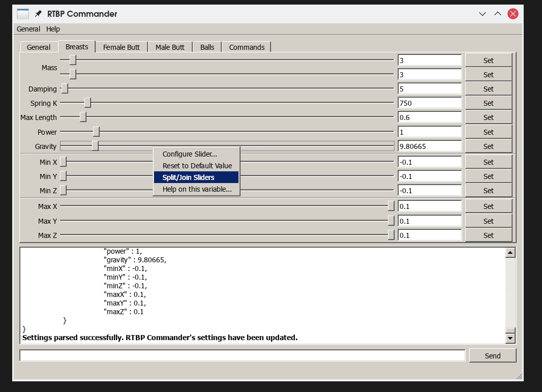Click Set for Power
The width and height of the screenshot is (542, 392).
coord(489,132)
